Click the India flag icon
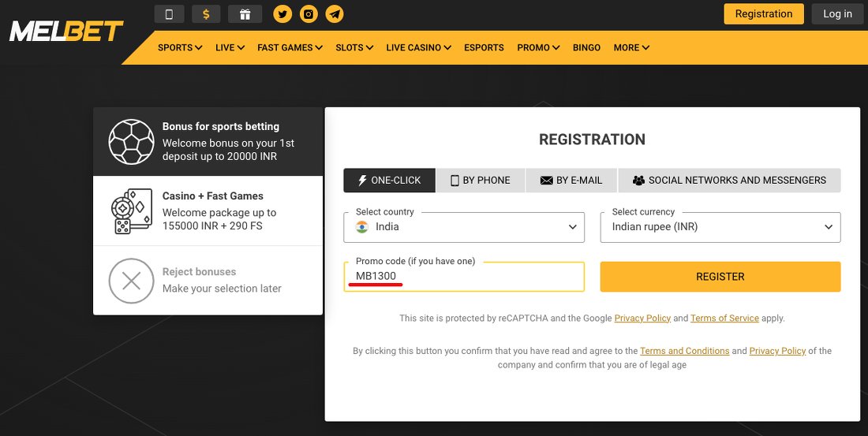 362,227
